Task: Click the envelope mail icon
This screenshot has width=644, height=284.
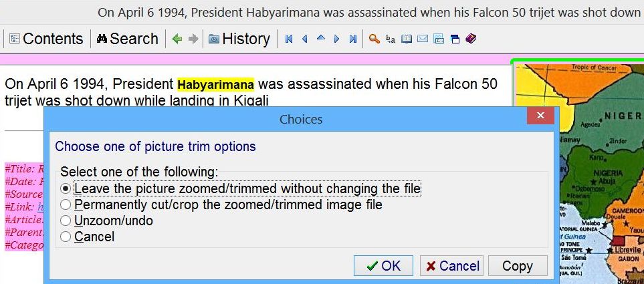Action: coord(423,39)
